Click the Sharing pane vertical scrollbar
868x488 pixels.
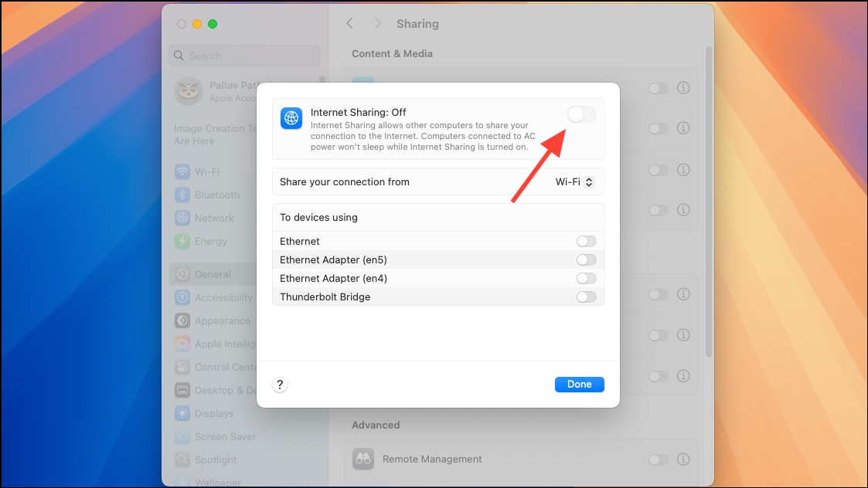(709, 202)
